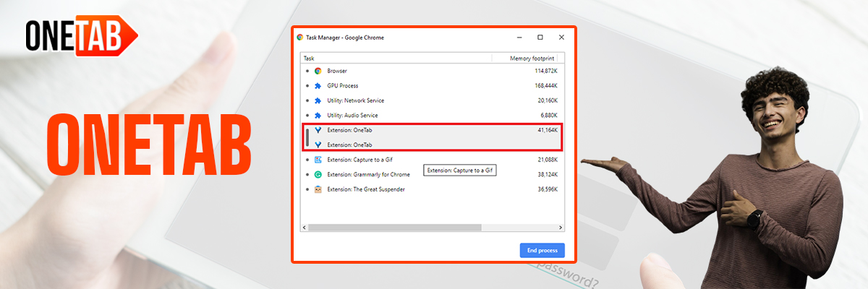Screen dimensions: 868x289
Task: Select the Browser task row
Action: click(x=433, y=71)
